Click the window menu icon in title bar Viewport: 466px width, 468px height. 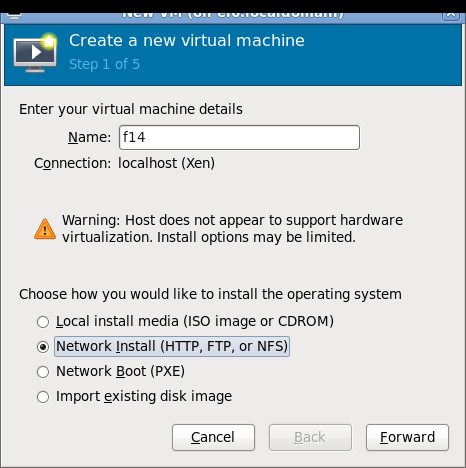(x=13, y=16)
